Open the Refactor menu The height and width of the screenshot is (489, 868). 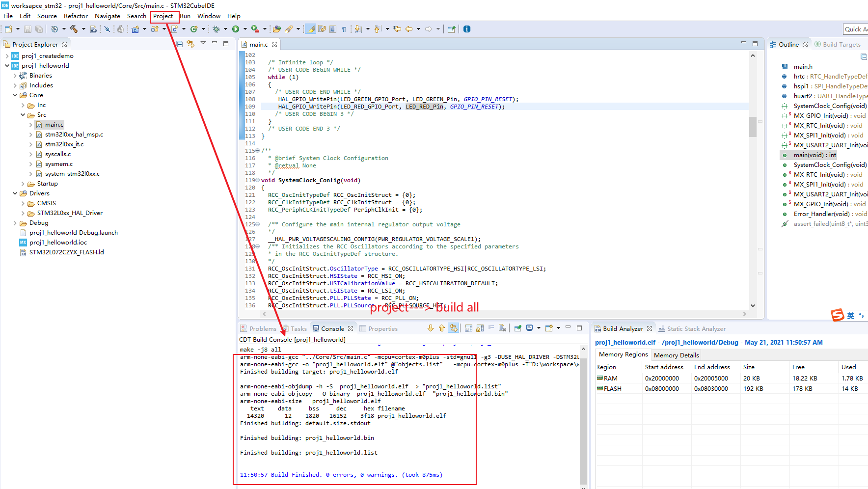click(x=76, y=16)
